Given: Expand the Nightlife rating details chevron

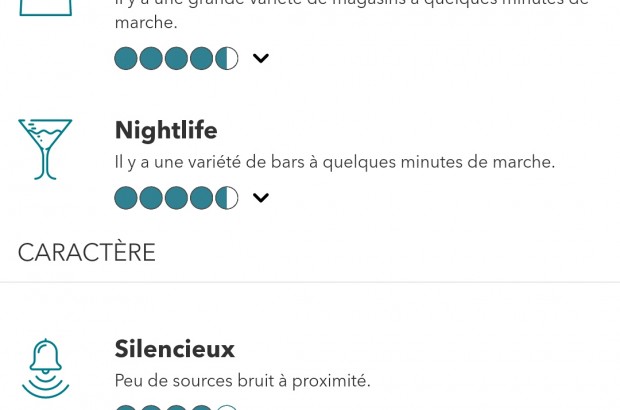Looking at the screenshot, I should coord(261,198).
